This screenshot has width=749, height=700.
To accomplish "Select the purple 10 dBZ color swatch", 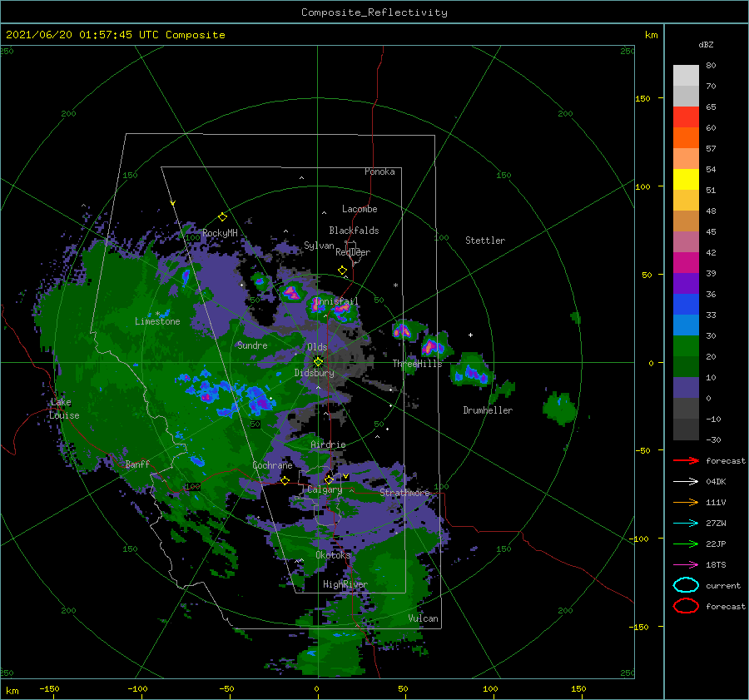I will click(686, 387).
